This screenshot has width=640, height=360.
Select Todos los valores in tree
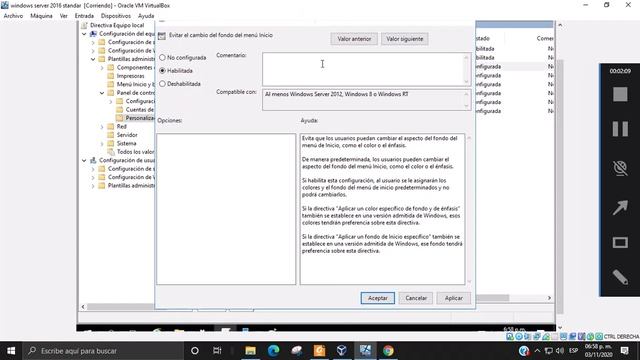pos(136,152)
